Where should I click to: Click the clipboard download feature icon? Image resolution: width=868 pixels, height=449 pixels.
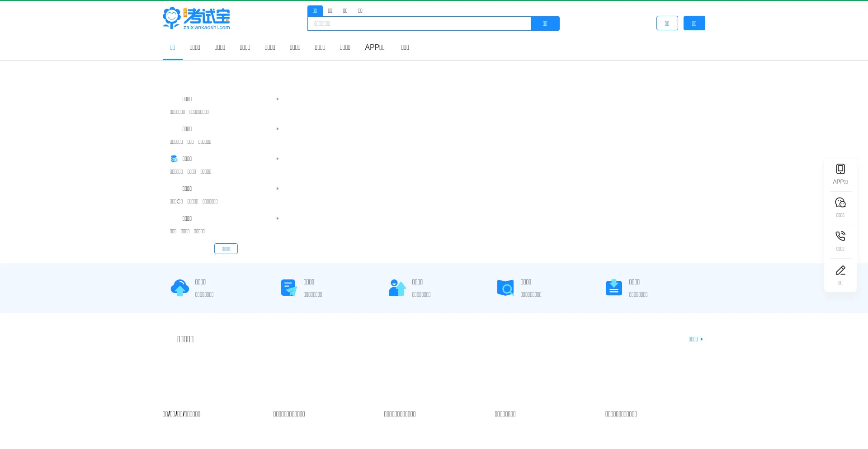613,288
